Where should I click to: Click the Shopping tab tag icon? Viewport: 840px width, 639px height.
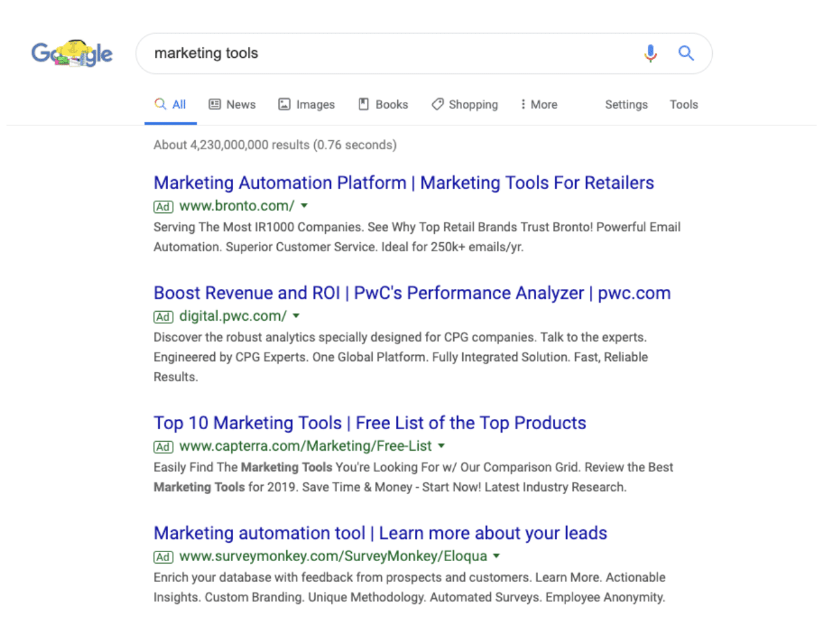click(438, 104)
